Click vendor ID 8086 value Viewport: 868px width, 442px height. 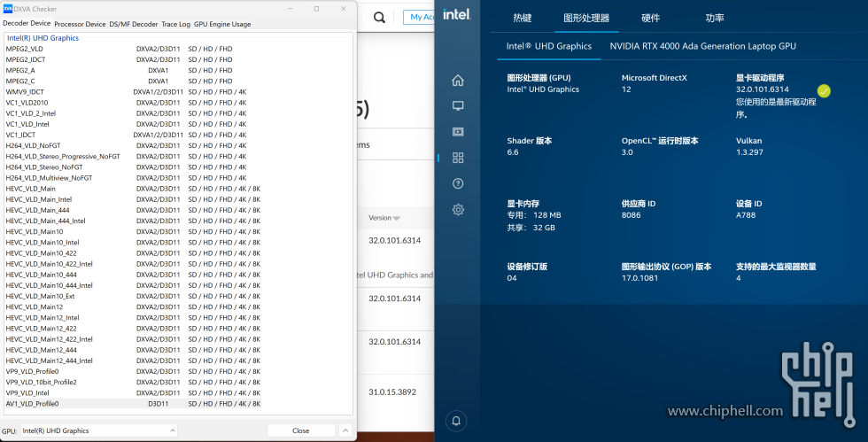(631, 215)
